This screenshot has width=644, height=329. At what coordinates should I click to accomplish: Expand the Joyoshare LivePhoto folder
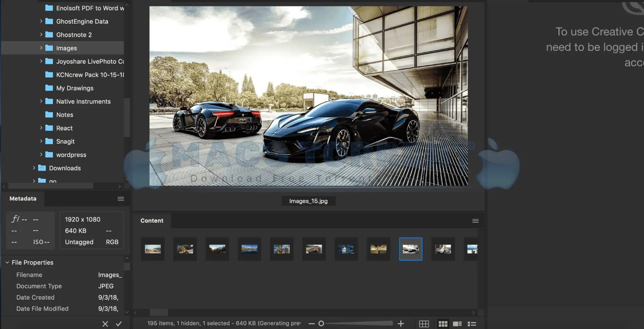(41, 61)
